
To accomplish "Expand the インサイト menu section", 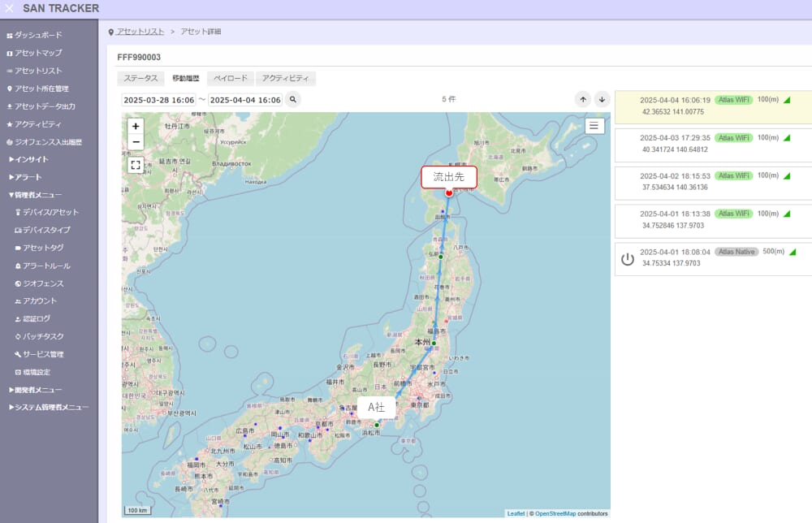I will (x=28, y=159).
